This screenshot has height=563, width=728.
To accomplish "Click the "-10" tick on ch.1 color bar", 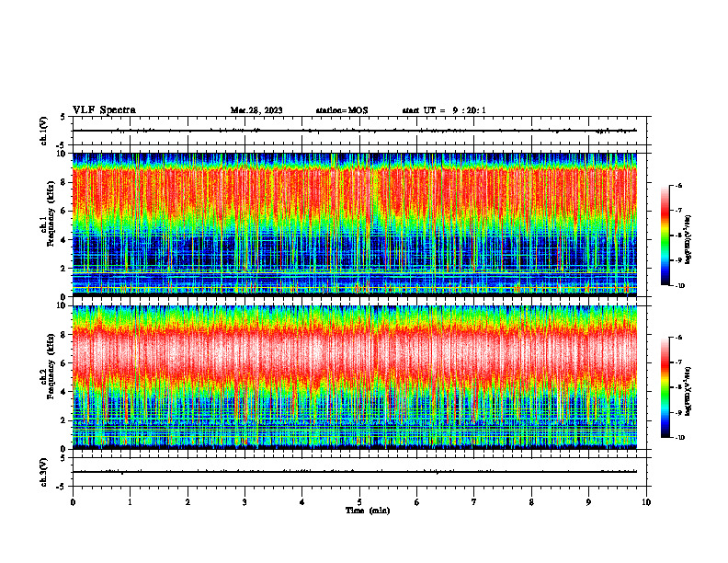I will point(679,286).
